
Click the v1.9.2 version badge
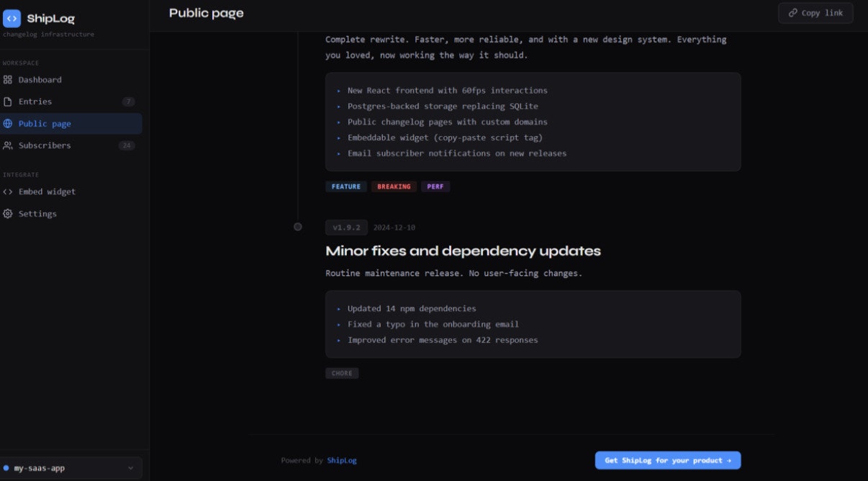[x=345, y=227]
